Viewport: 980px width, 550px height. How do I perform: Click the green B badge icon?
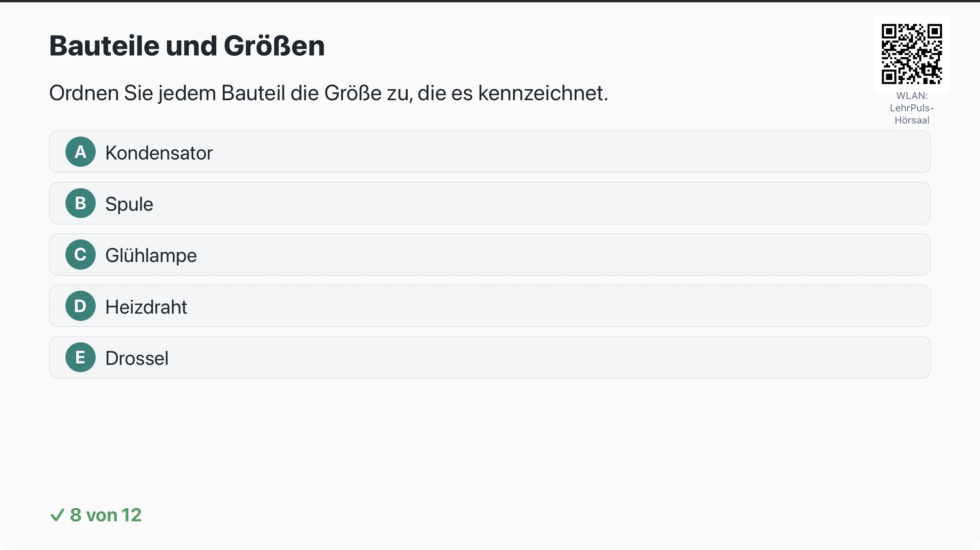pyautogui.click(x=80, y=203)
